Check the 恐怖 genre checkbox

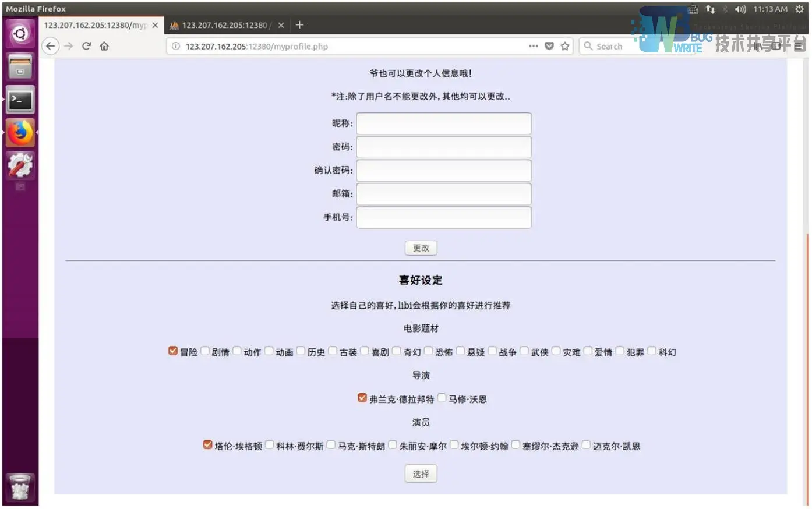(x=429, y=351)
